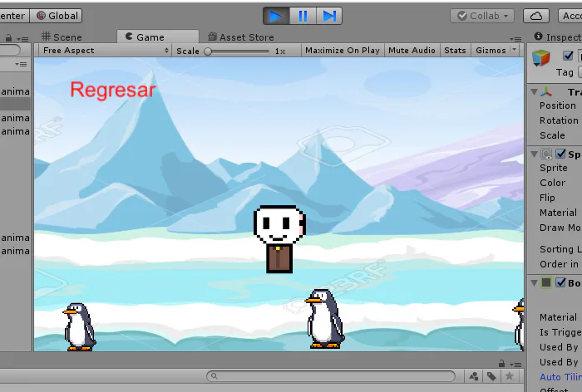Open the Free Aspect resolution dropdown
This screenshot has height=392, width=582.
pyautogui.click(x=105, y=51)
